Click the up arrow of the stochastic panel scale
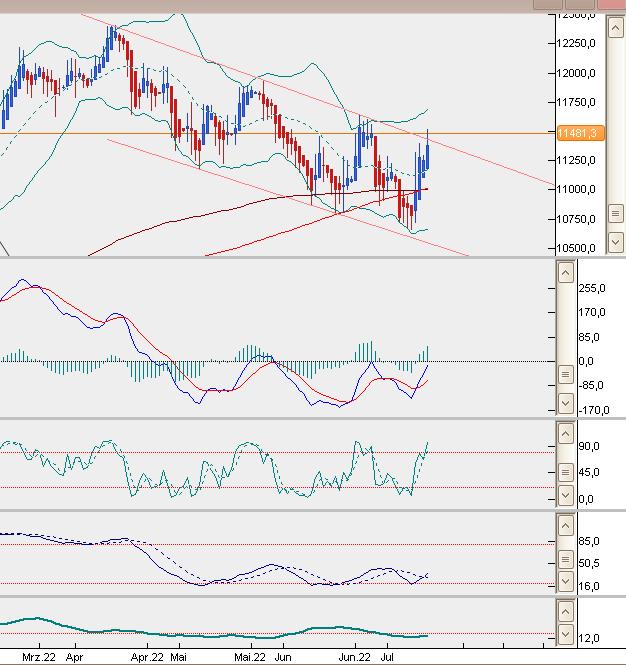This screenshot has height=665, width=626. coord(565,433)
